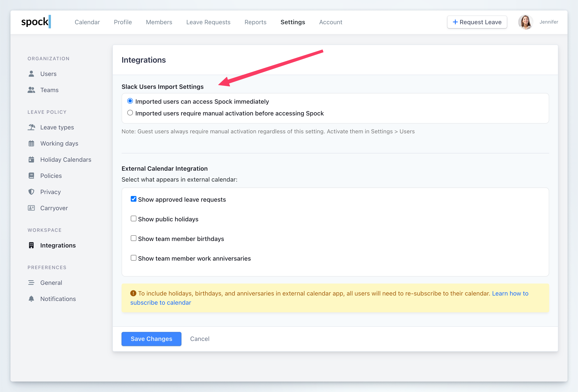The image size is (578, 392).
Task: Click the Privacy shield icon
Action: pos(31,192)
